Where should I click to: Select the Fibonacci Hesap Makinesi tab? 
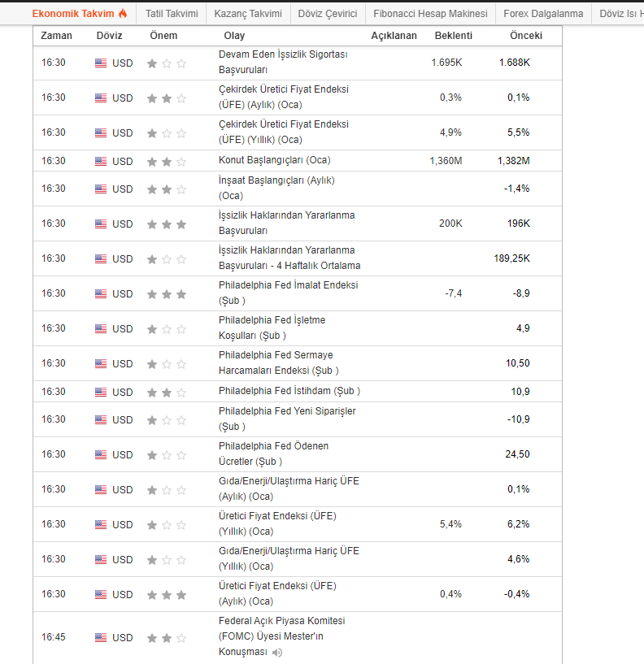(430, 14)
